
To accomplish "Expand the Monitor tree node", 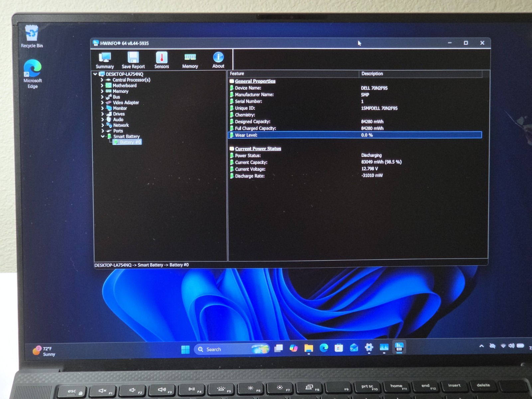I will [102, 108].
